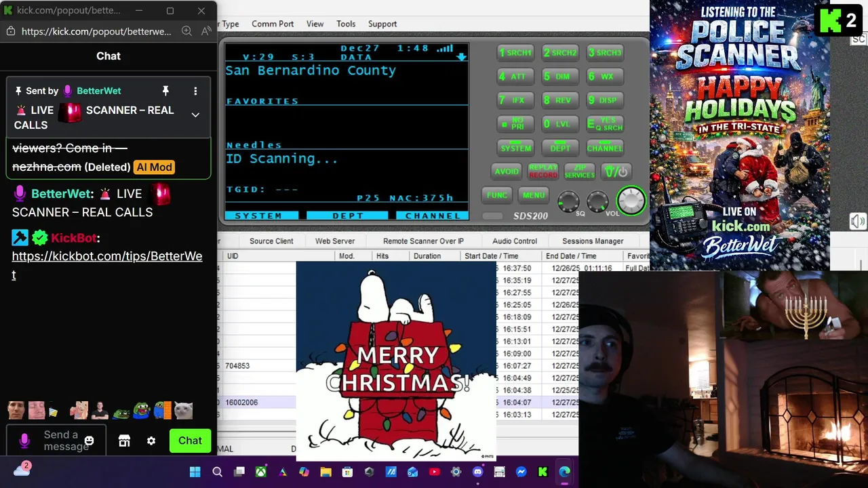868x488 pixels.
Task: Click the speaker mute icon at right edge
Action: tap(858, 222)
